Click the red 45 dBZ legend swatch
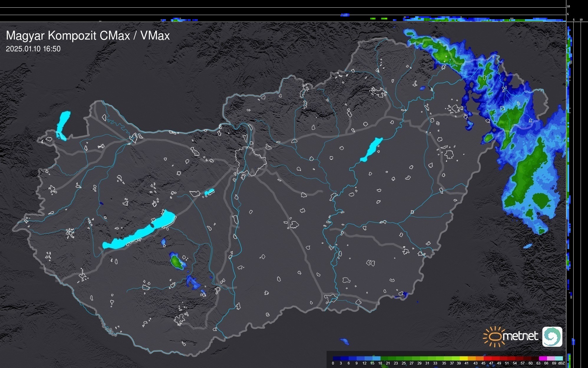Viewport: 588px width, 368px height. 487,358
